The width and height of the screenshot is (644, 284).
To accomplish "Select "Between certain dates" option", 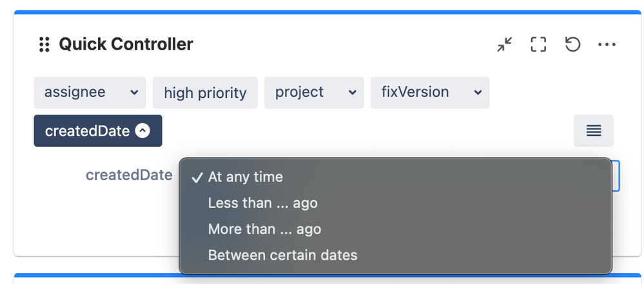I will click(x=282, y=255).
